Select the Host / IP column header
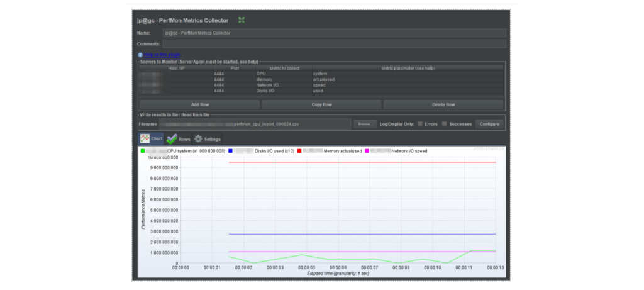 pos(176,68)
